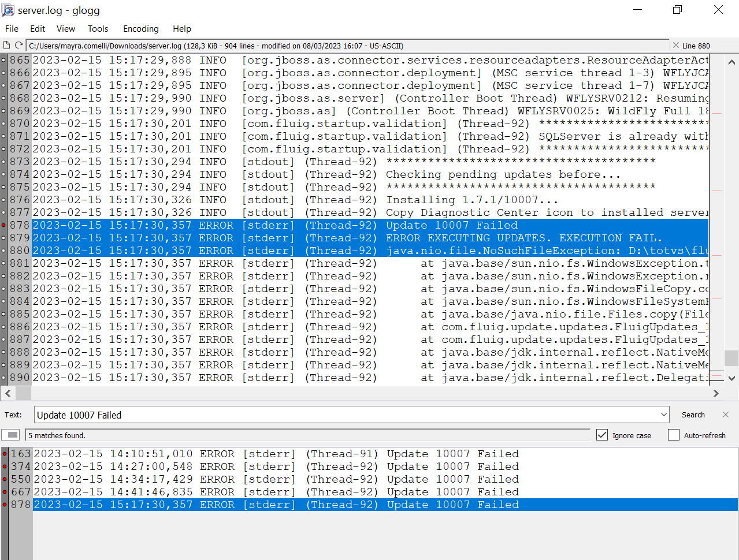The height and width of the screenshot is (560, 739).
Task: Select line 874 'Checking pending updates before...'
Action: tap(370, 174)
